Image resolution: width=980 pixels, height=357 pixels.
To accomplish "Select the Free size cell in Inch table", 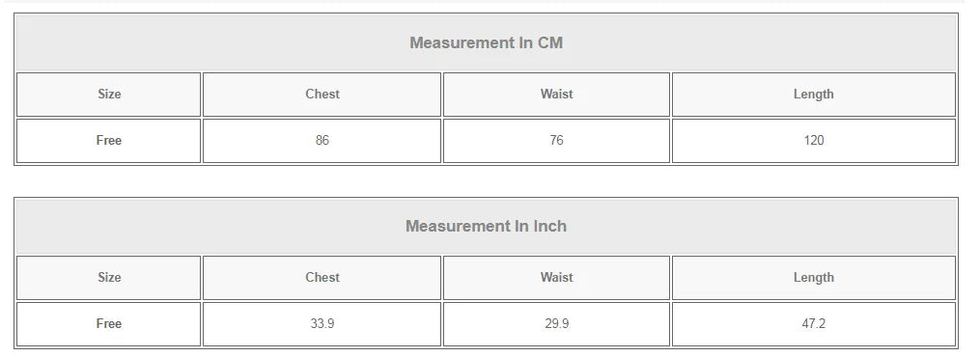I will coord(109,324).
